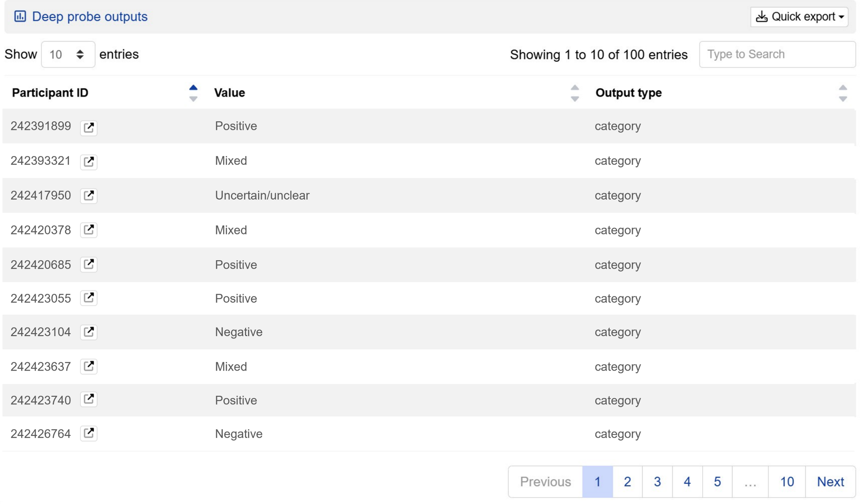The height and width of the screenshot is (504, 860).
Task: Open external link for participant 242420685
Action: click(89, 264)
